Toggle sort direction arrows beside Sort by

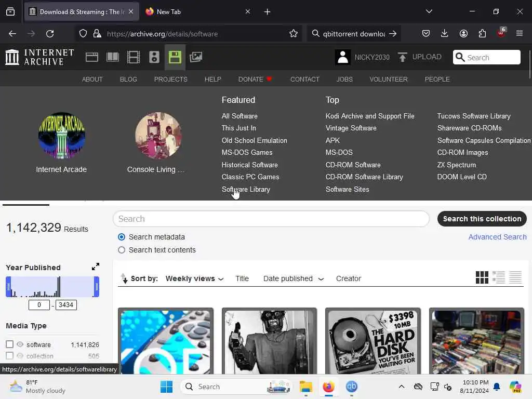(x=124, y=278)
